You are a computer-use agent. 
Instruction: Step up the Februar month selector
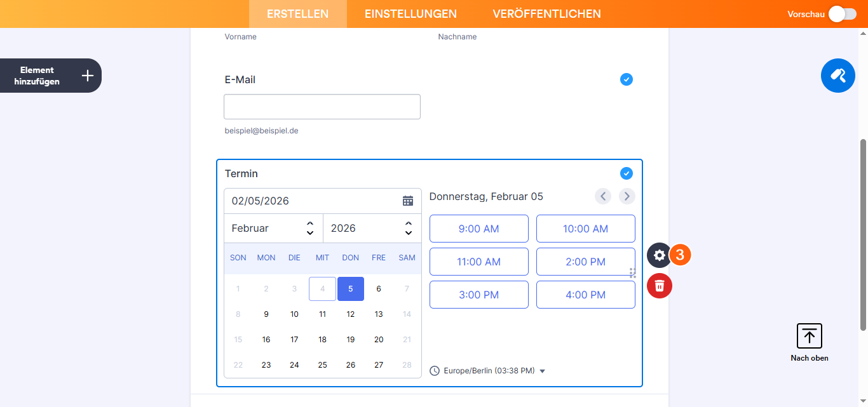pos(310,224)
